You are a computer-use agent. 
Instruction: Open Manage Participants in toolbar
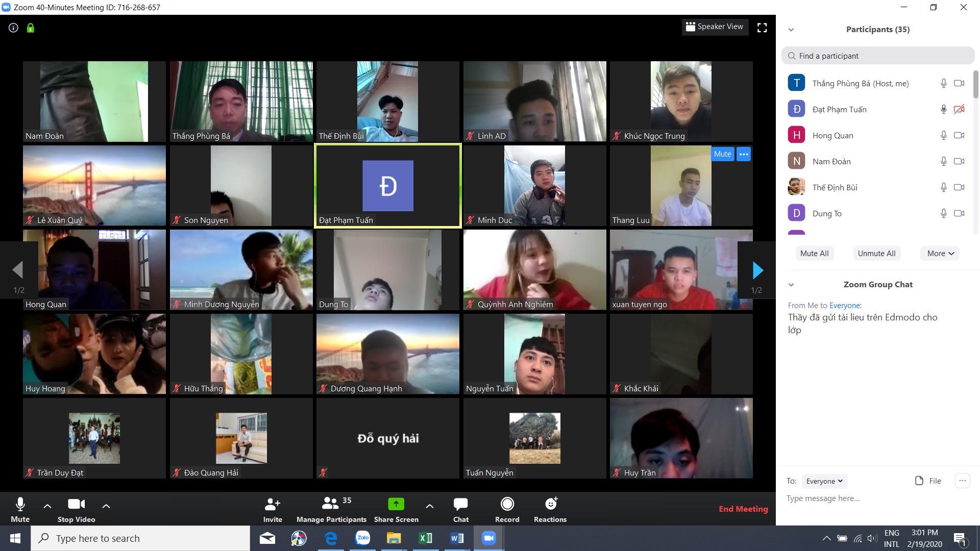point(331,510)
